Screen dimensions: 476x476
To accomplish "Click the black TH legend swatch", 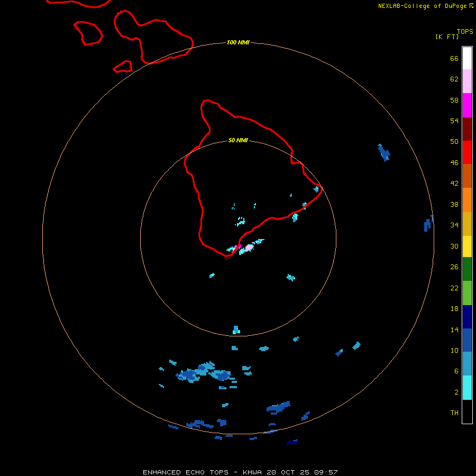I will 467,411.
